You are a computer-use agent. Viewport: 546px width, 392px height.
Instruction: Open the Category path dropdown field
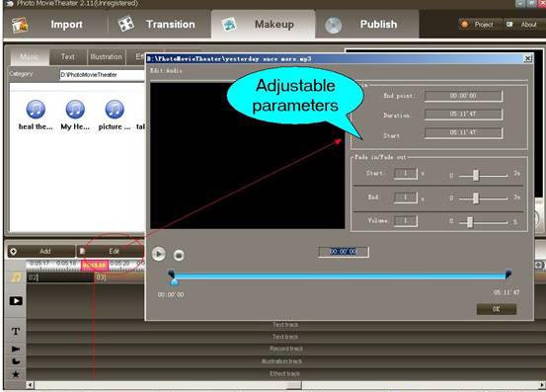[103, 74]
